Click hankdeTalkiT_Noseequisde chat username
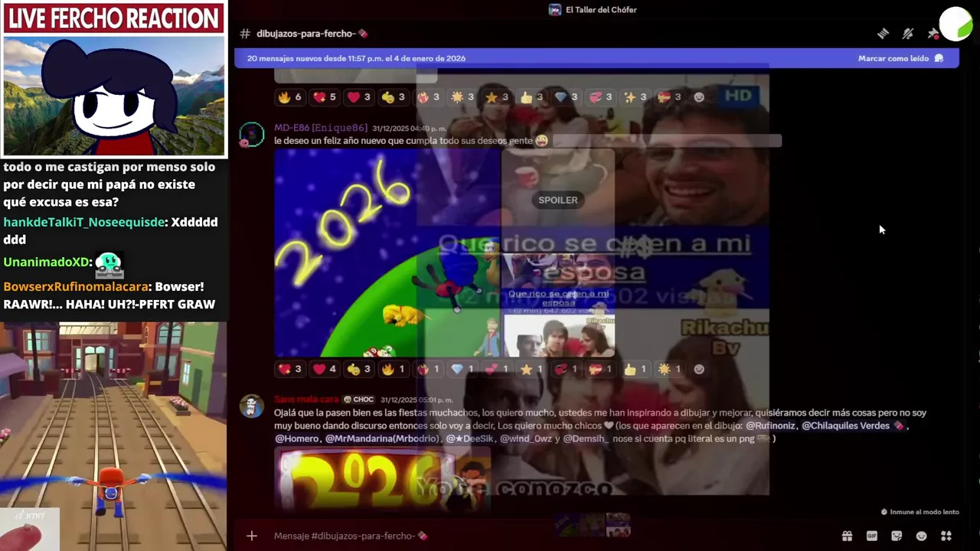The image size is (980, 551). pos(84,222)
